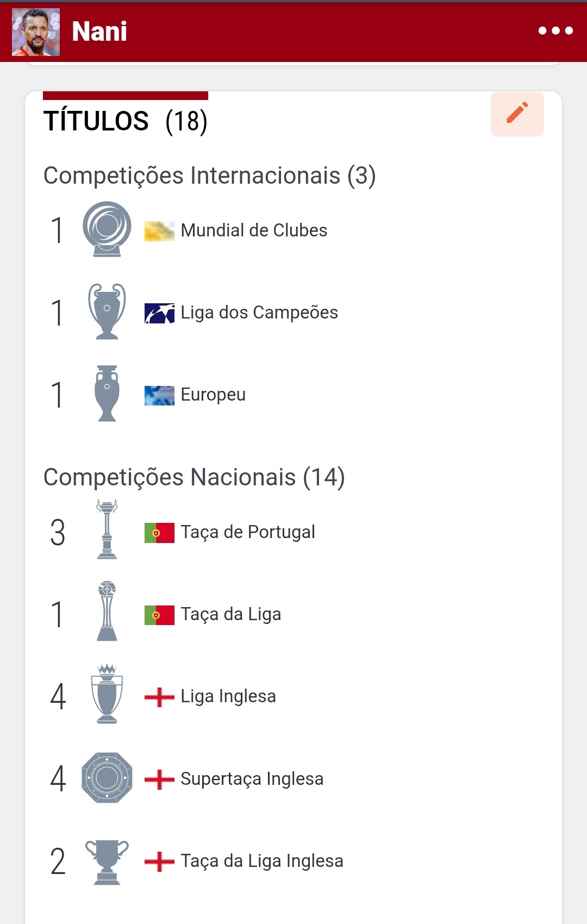
Task: Open the Liga dos Campeões link
Action: pos(259,313)
